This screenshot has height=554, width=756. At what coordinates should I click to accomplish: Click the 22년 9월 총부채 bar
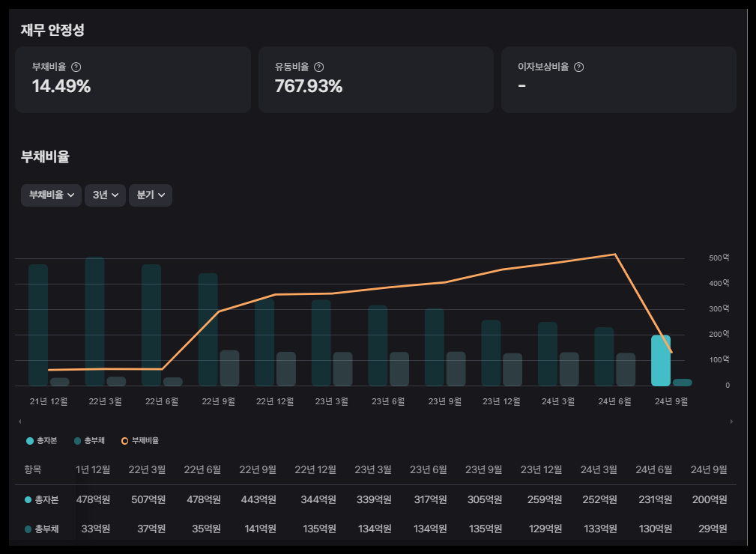click(x=229, y=368)
